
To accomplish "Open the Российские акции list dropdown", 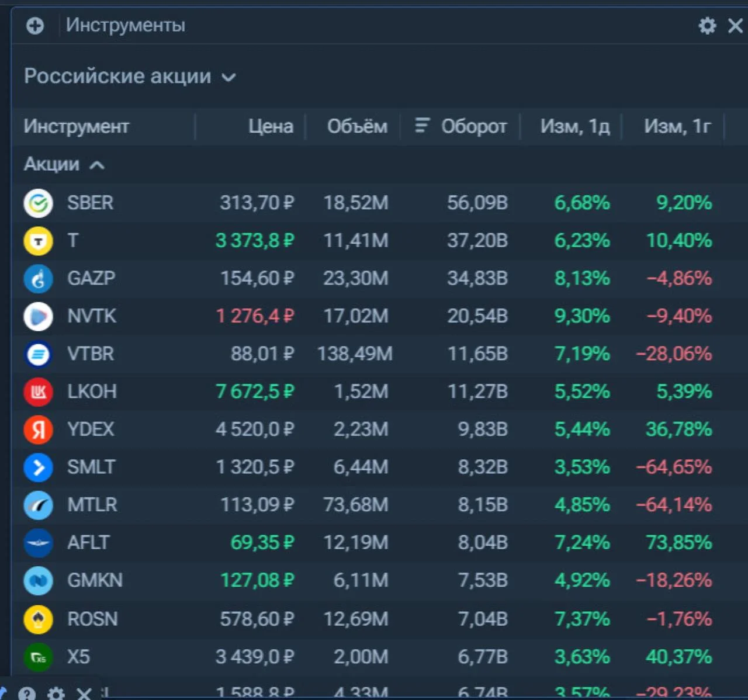I will coord(130,77).
